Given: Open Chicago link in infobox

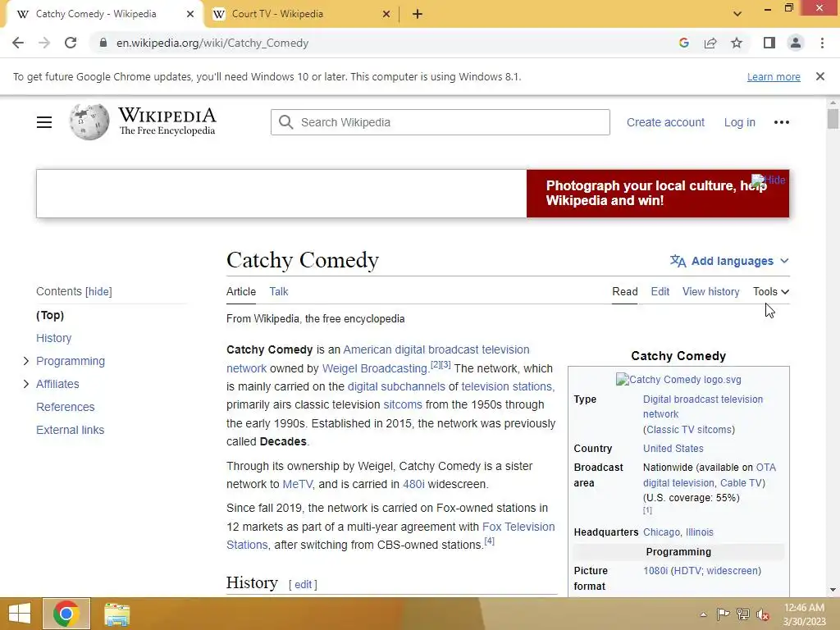Looking at the screenshot, I should (x=661, y=532).
